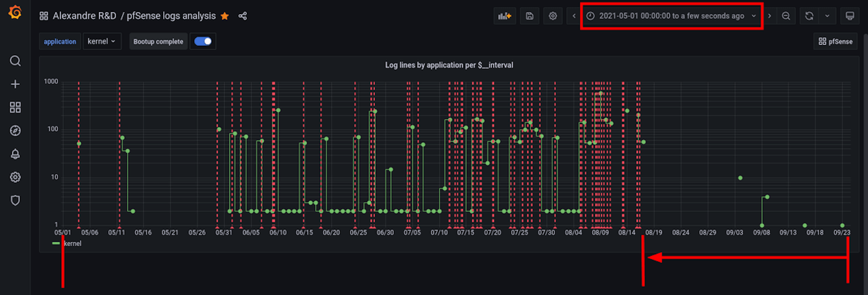Add a panel with the chart-plus icon

(x=505, y=16)
